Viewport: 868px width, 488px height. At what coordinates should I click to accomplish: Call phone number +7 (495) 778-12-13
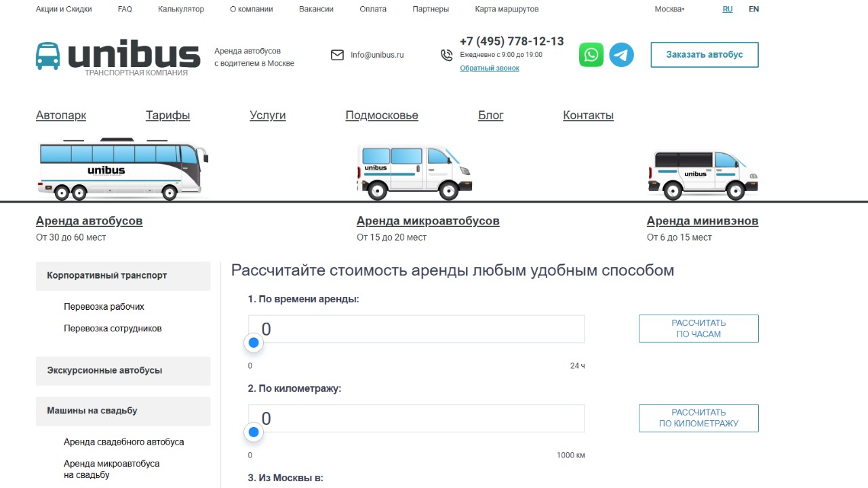[512, 41]
